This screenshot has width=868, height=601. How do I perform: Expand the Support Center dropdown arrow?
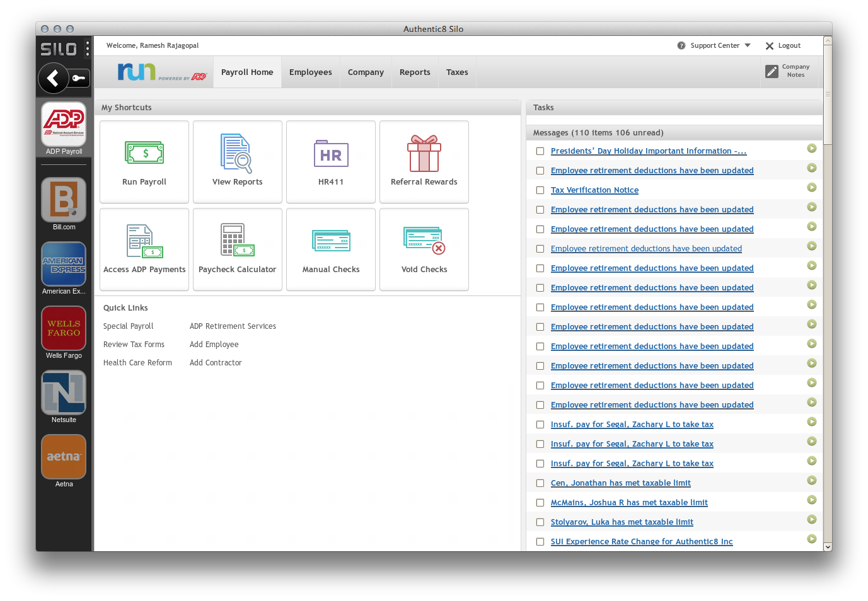[748, 45]
